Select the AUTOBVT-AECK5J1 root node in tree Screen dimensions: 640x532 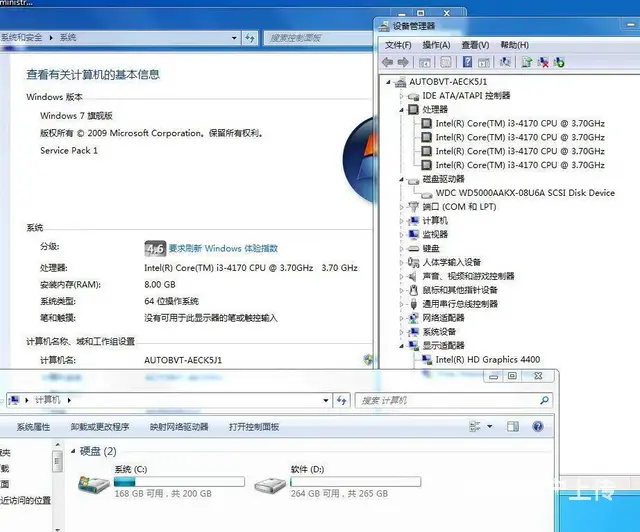coord(448,82)
